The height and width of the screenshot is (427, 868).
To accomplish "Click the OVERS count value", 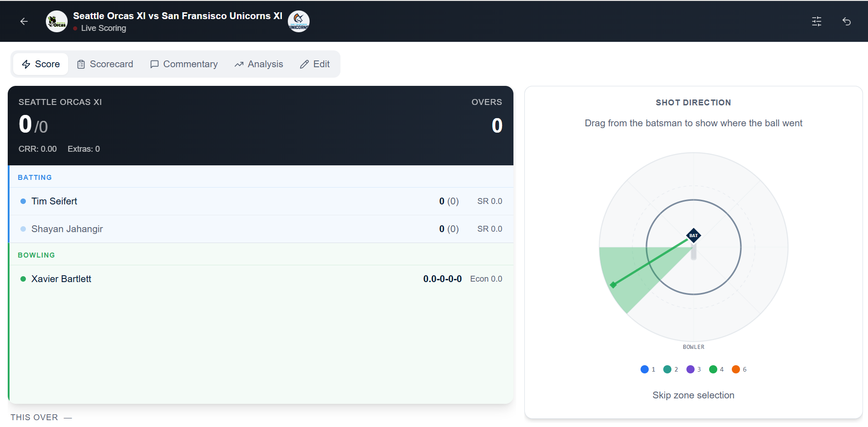I will pyautogui.click(x=497, y=125).
